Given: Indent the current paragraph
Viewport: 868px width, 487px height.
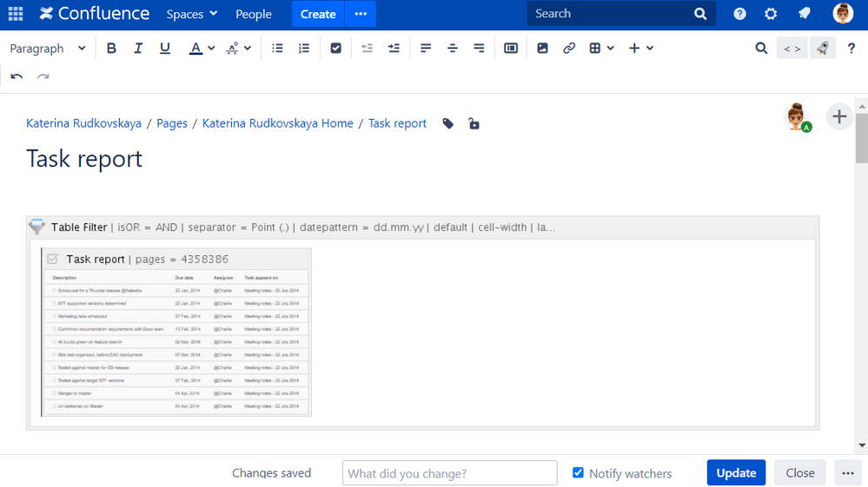Looking at the screenshot, I should [x=394, y=49].
